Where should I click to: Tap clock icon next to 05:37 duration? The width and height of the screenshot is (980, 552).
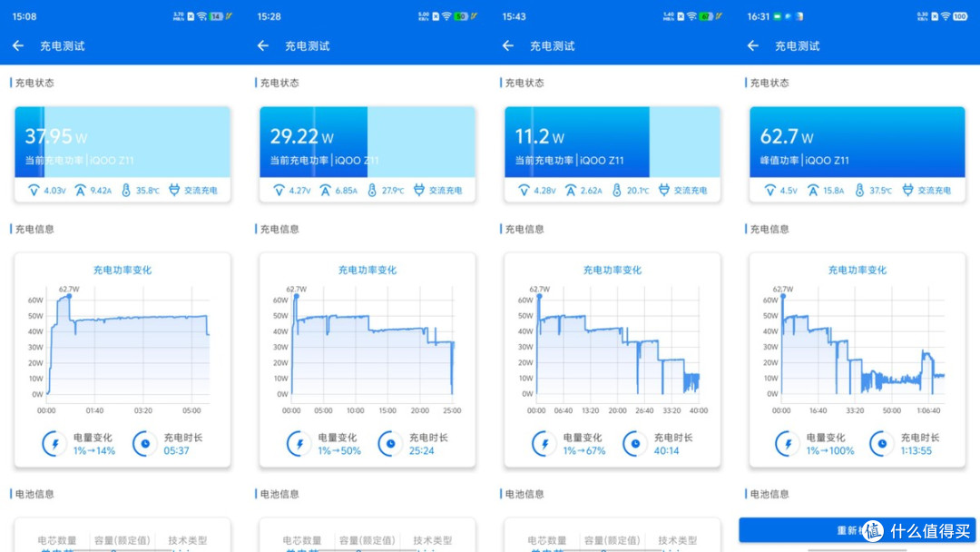pyautogui.click(x=145, y=444)
